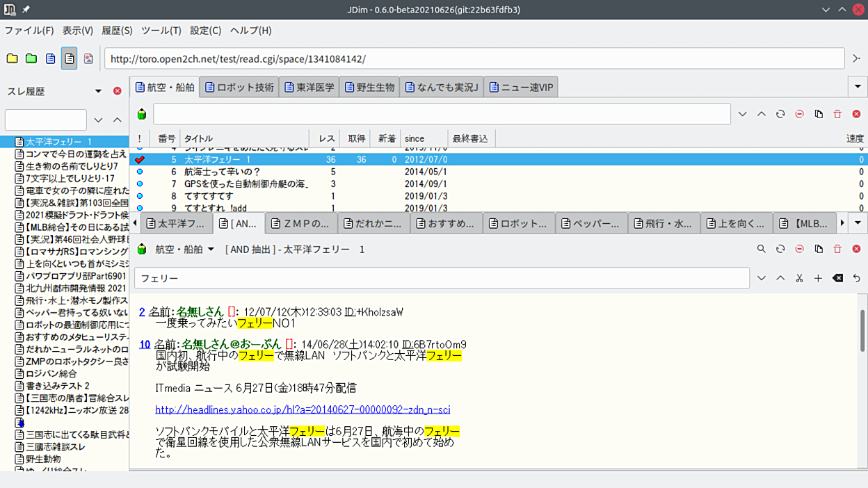Toggle the image view toolbar icon

click(88, 59)
